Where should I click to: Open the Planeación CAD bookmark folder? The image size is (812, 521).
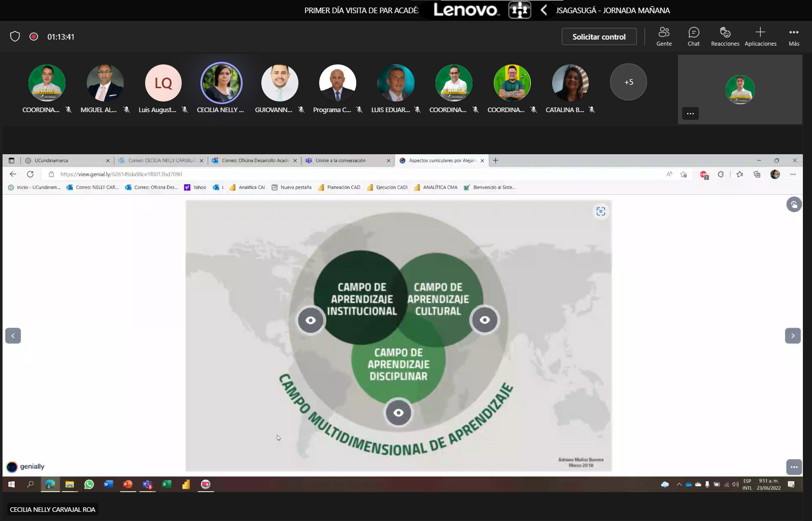339,187
